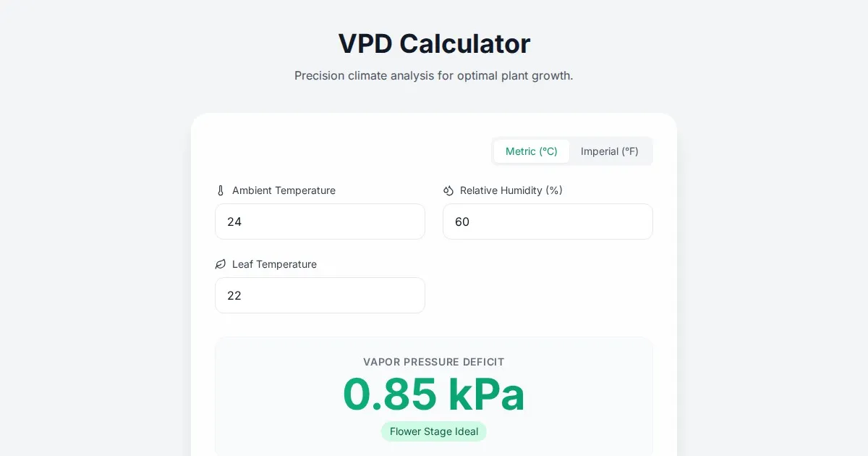The height and width of the screenshot is (456, 868).
Task: Click the Leaf Temperature label text
Action: click(x=274, y=264)
